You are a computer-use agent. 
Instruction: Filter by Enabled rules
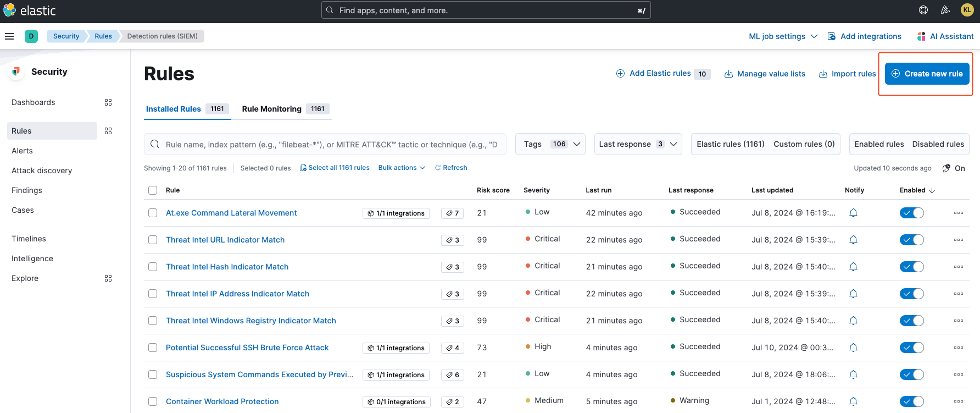[x=879, y=144]
